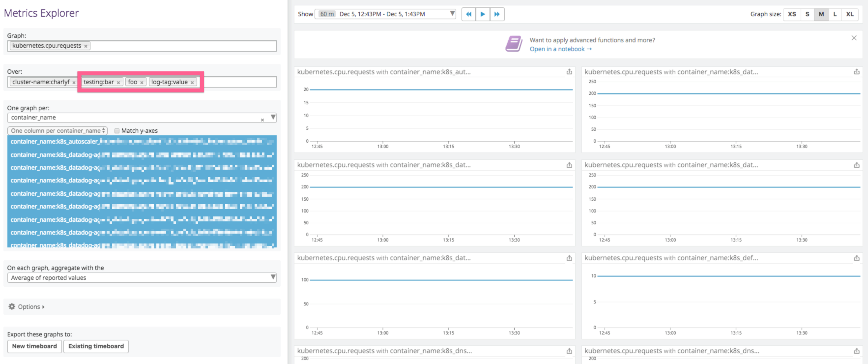This screenshot has width=868, height=364.
Task: Export graphs to New timeboard
Action: coord(34,346)
